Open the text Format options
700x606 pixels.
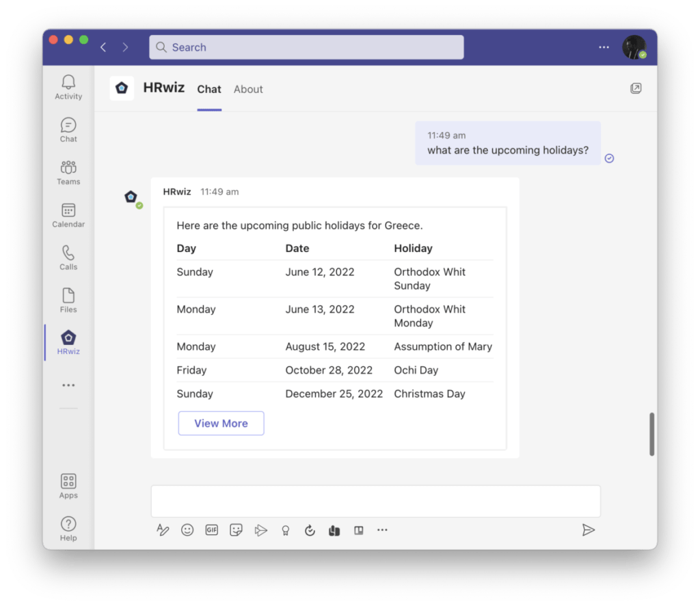point(163,529)
